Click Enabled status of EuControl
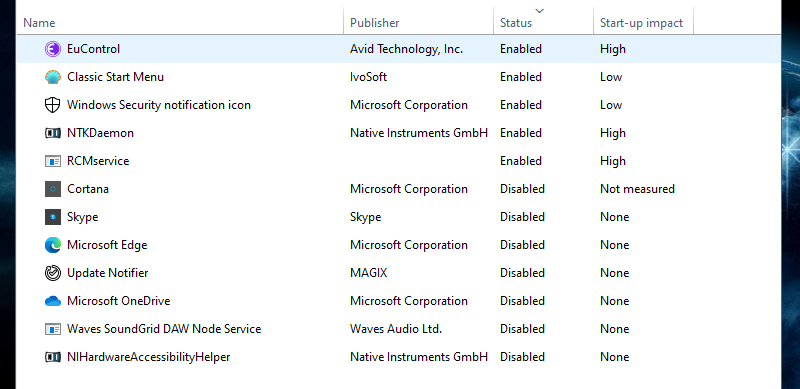 click(521, 49)
